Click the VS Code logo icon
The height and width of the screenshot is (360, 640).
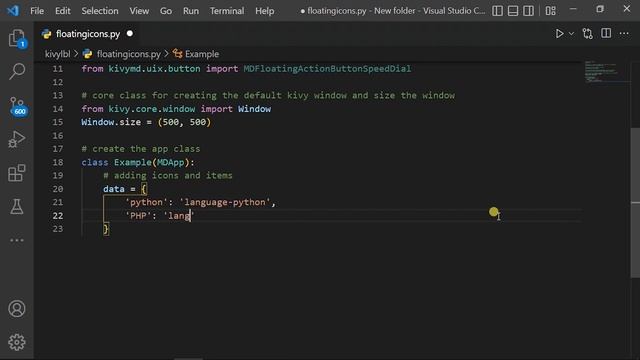tap(13, 10)
